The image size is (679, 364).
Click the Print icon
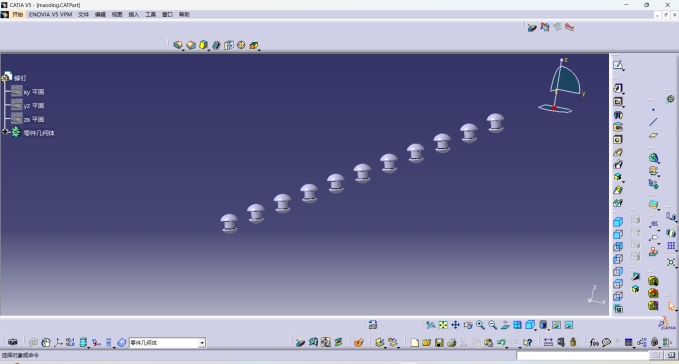pos(452,343)
